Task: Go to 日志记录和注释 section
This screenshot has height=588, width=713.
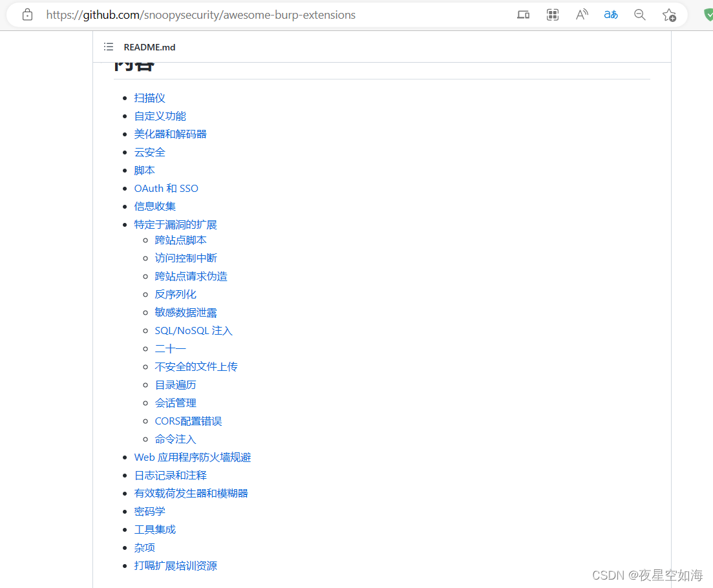Action: (171, 476)
